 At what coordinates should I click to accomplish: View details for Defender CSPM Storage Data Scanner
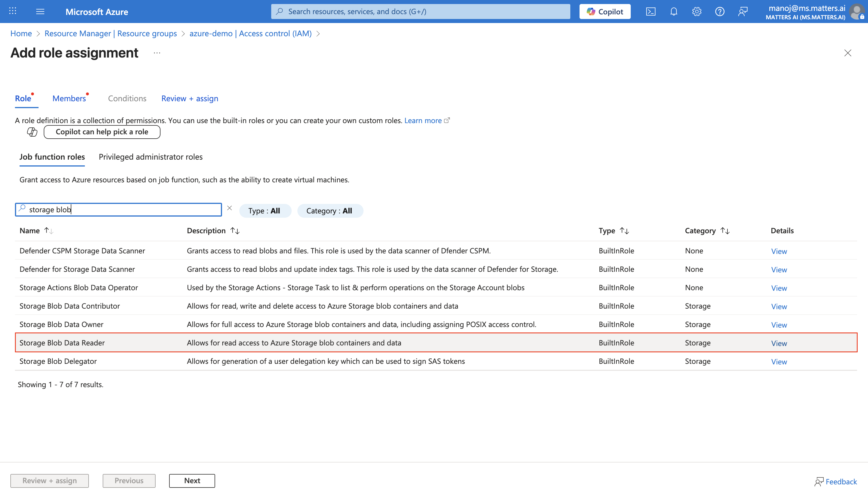(779, 251)
